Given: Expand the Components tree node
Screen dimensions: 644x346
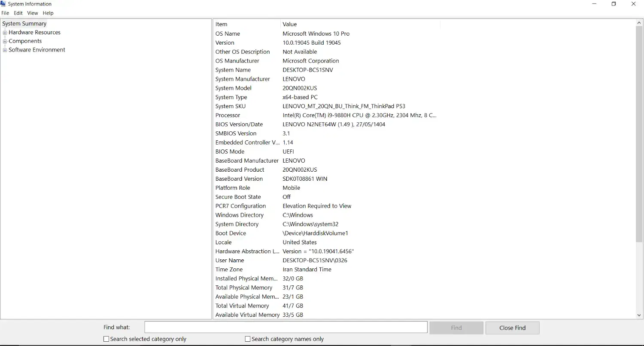Looking at the screenshot, I should [5, 42].
